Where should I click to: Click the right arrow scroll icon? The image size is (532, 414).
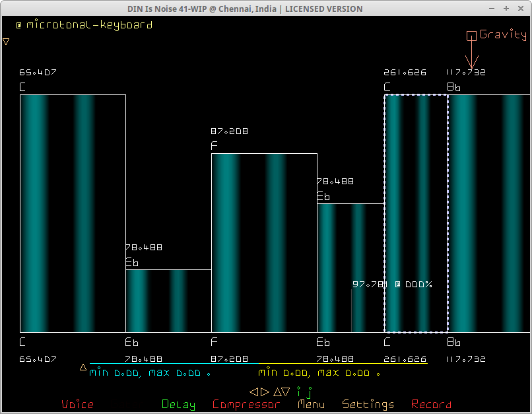click(x=265, y=392)
